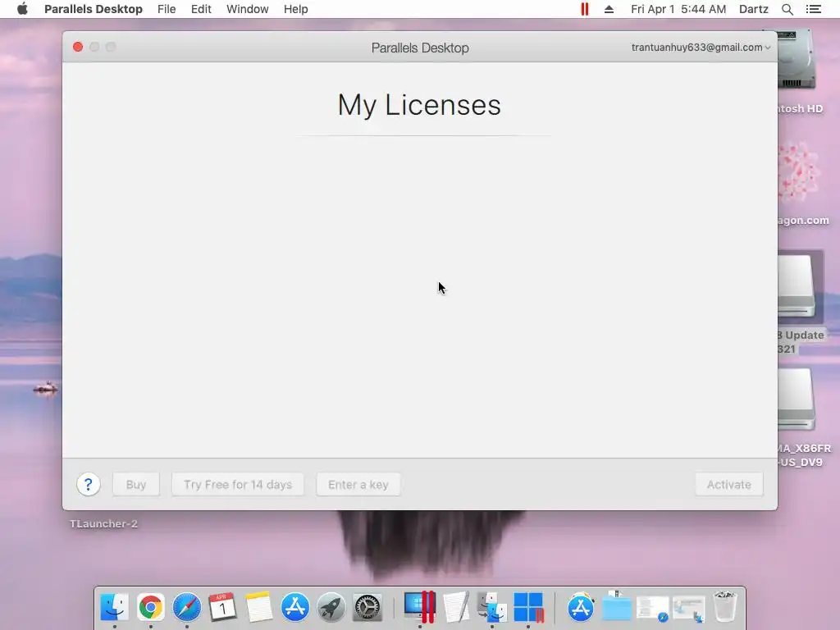Open the blue folder stack in Dock

pyautogui.click(x=617, y=607)
